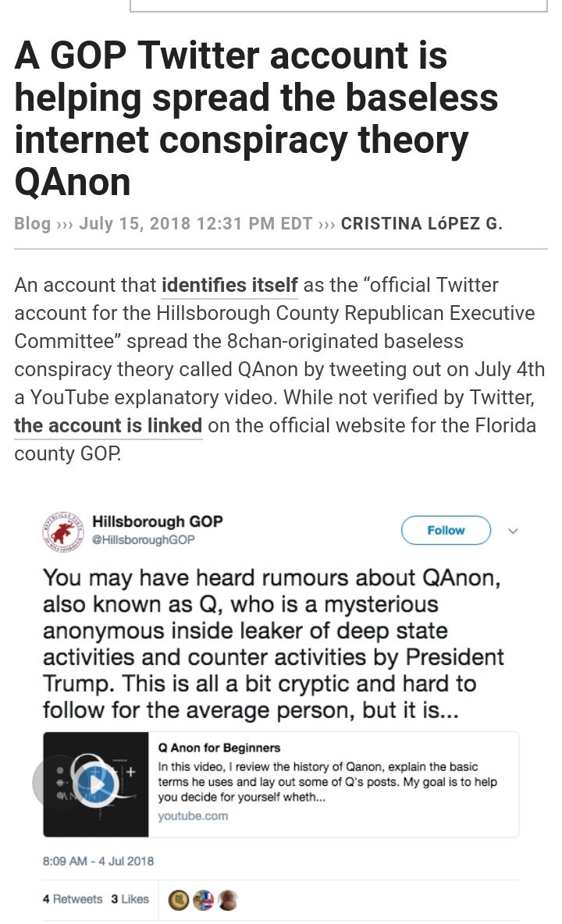
Task: Click the Blog category label
Action: click(x=32, y=224)
